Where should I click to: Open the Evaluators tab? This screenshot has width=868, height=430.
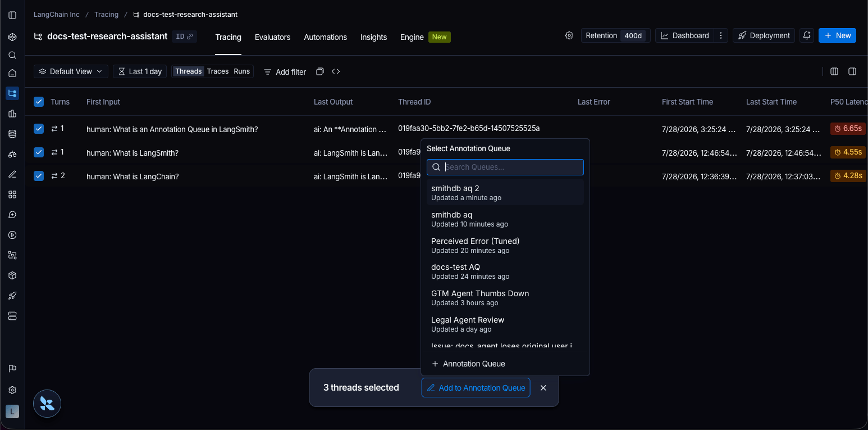point(272,37)
